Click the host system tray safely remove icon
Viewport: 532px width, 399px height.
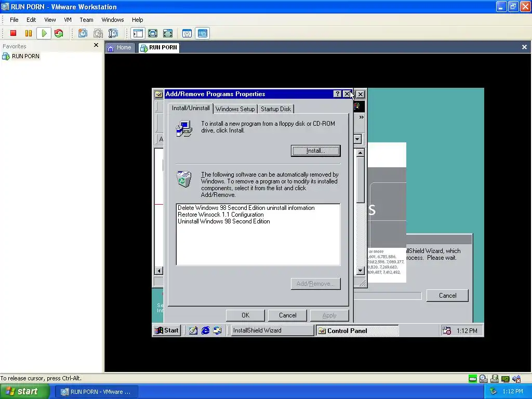tap(494, 392)
